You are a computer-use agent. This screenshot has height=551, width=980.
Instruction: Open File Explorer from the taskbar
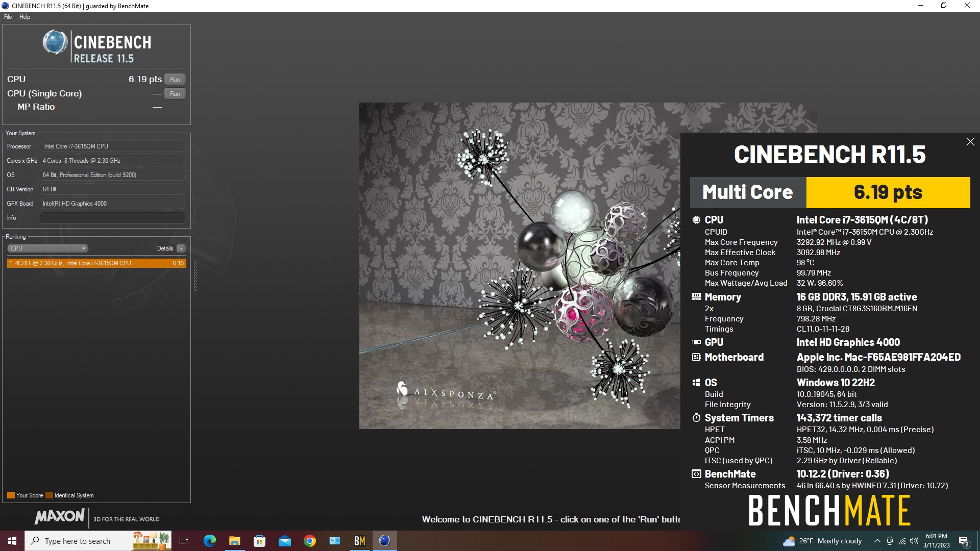click(x=234, y=541)
